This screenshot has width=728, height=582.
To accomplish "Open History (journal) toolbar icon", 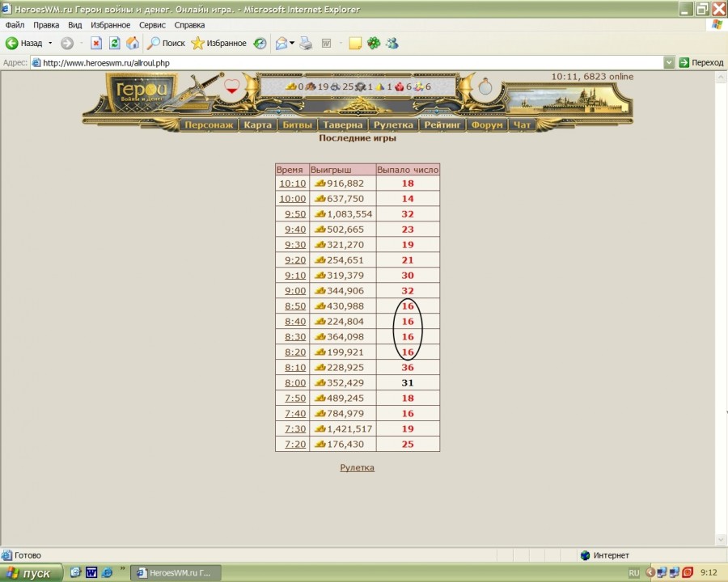I will 260,43.
